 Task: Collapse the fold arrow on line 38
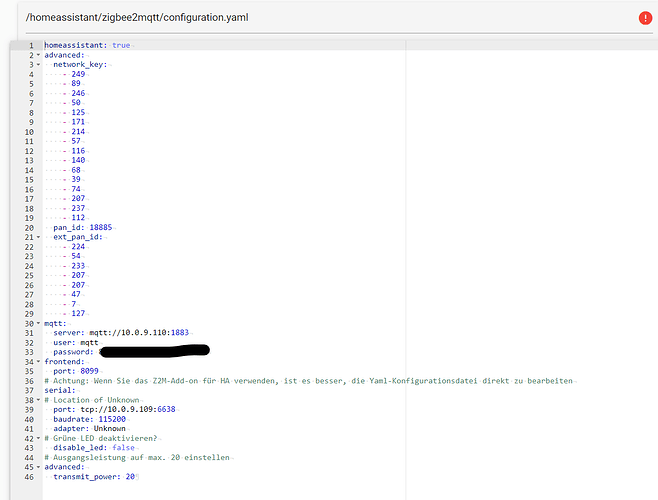click(38, 400)
